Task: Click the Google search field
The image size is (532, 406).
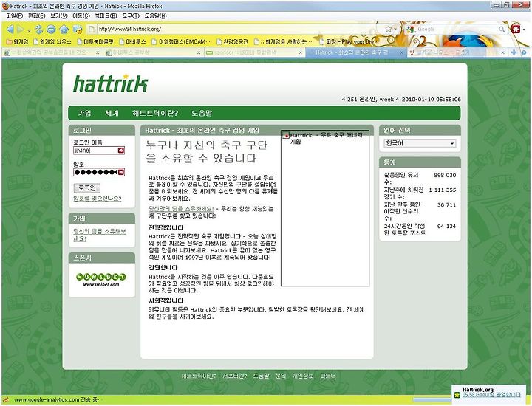Action: (457, 30)
